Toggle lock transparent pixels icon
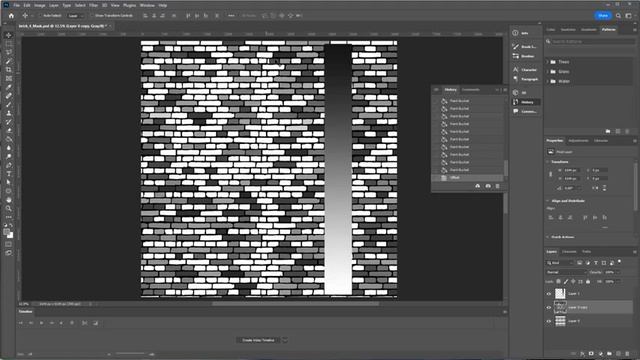The image size is (640, 360). click(558, 281)
